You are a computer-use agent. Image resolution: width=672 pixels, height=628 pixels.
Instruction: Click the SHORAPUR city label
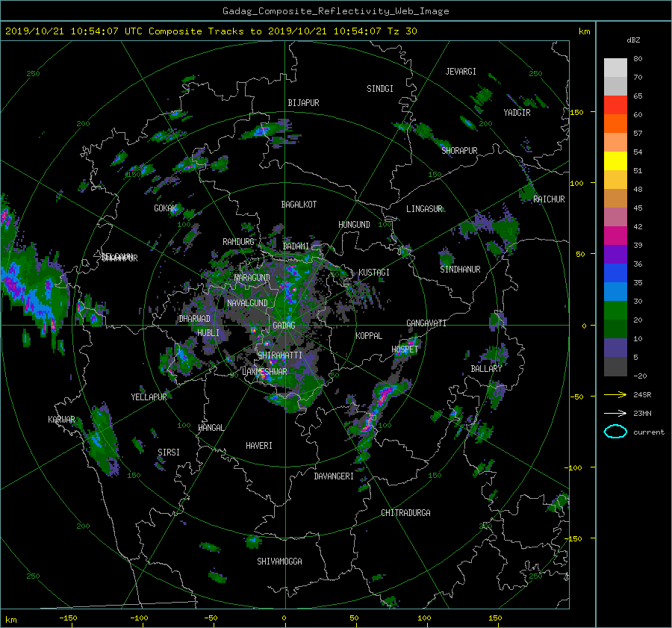(459, 150)
